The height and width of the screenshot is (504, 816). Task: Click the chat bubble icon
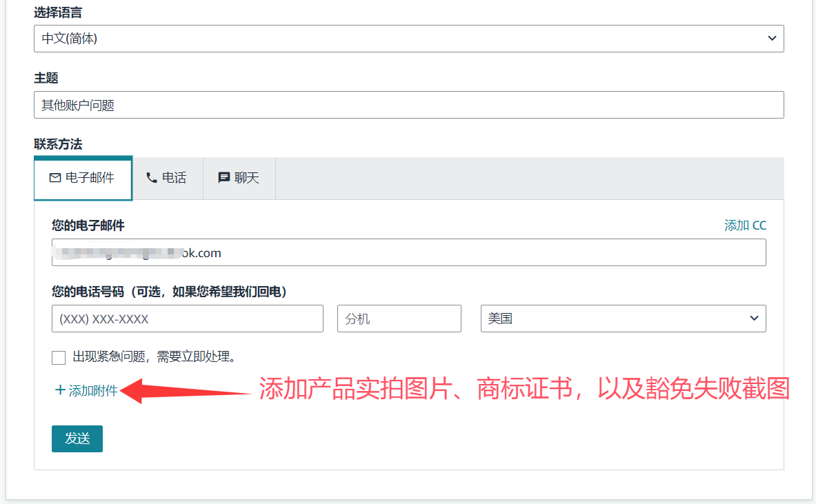pos(223,178)
